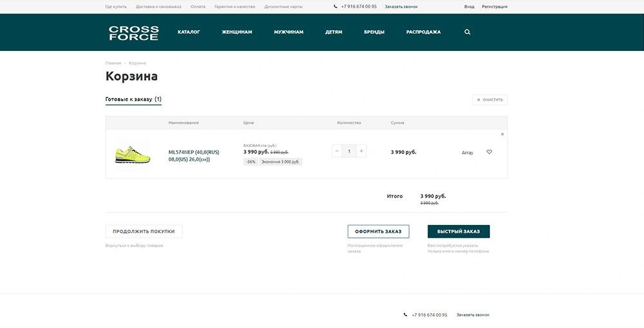Navigate to Главная breadcrumb link
This screenshot has height=328, width=644.
(113, 63)
